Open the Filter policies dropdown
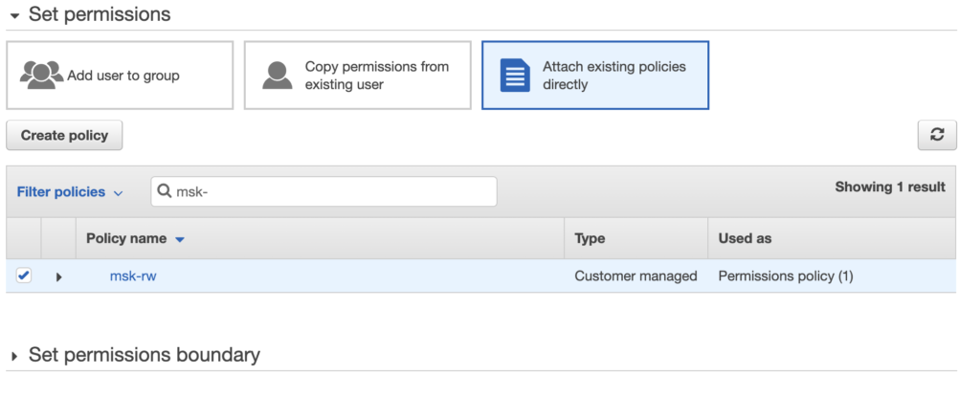980x397 pixels. 70,192
